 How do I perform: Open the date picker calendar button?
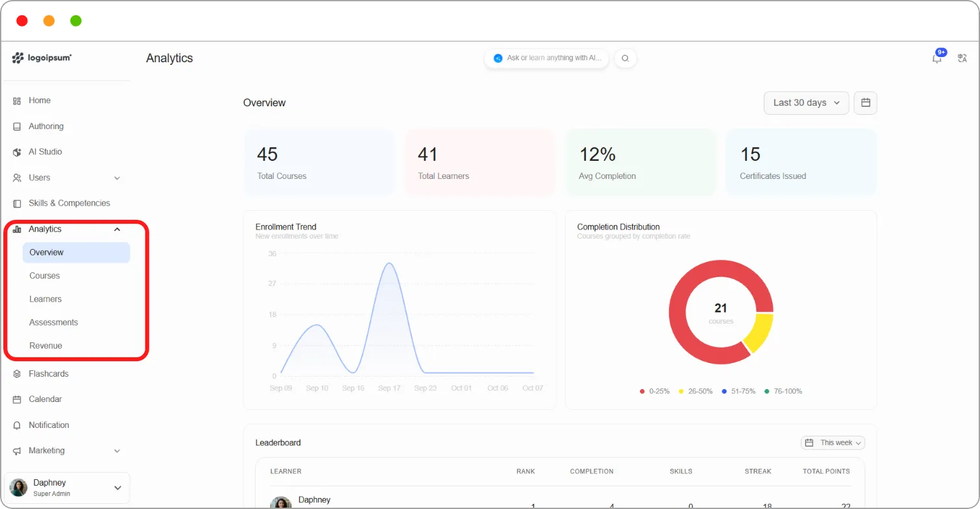tap(865, 102)
